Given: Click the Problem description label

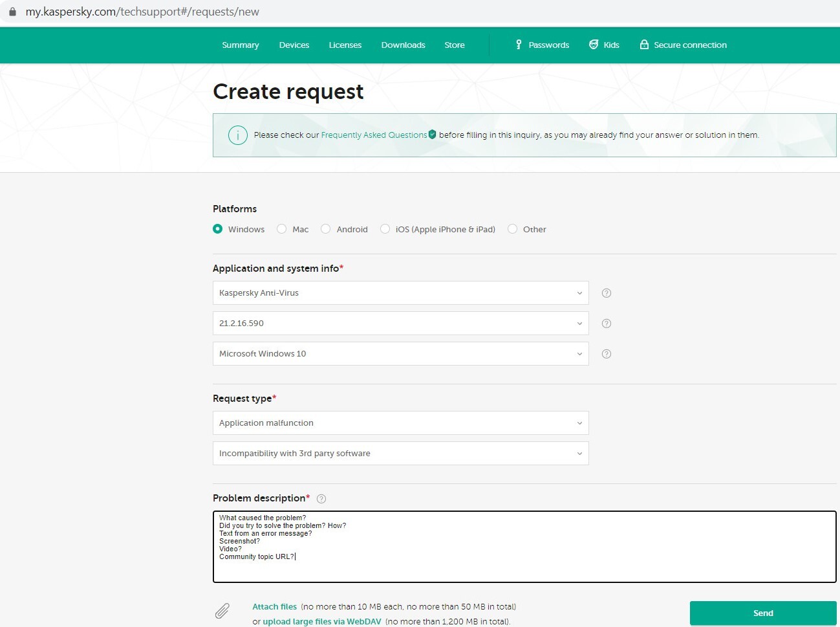Looking at the screenshot, I should [x=259, y=498].
